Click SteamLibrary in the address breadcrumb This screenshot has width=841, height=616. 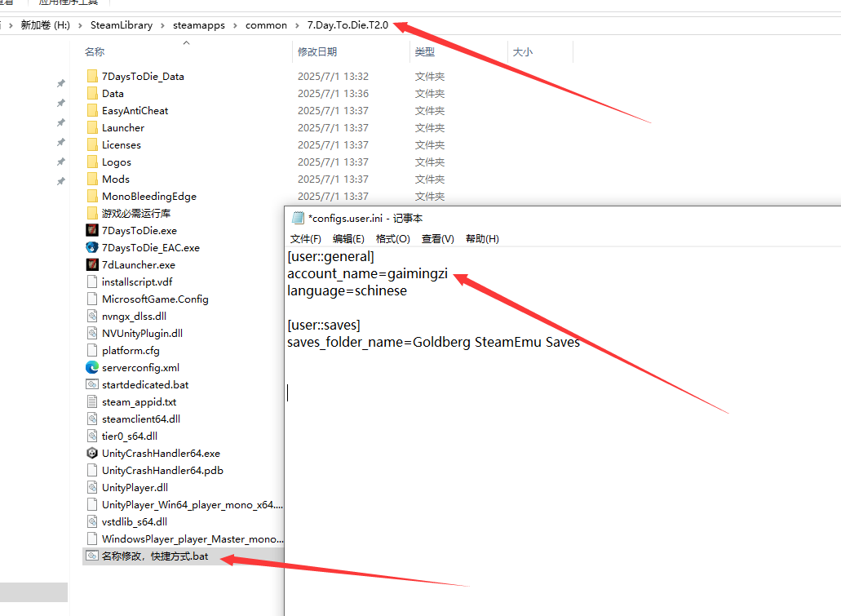(x=122, y=25)
